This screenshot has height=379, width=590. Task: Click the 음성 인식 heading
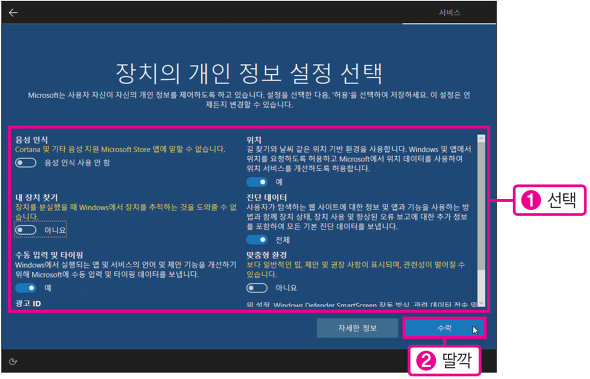coord(32,140)
